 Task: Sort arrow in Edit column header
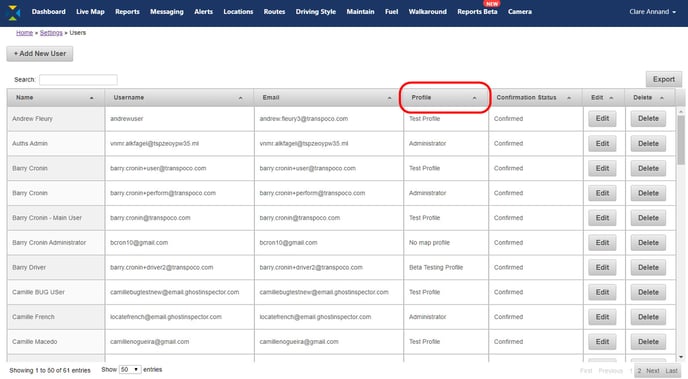point(611,98)
